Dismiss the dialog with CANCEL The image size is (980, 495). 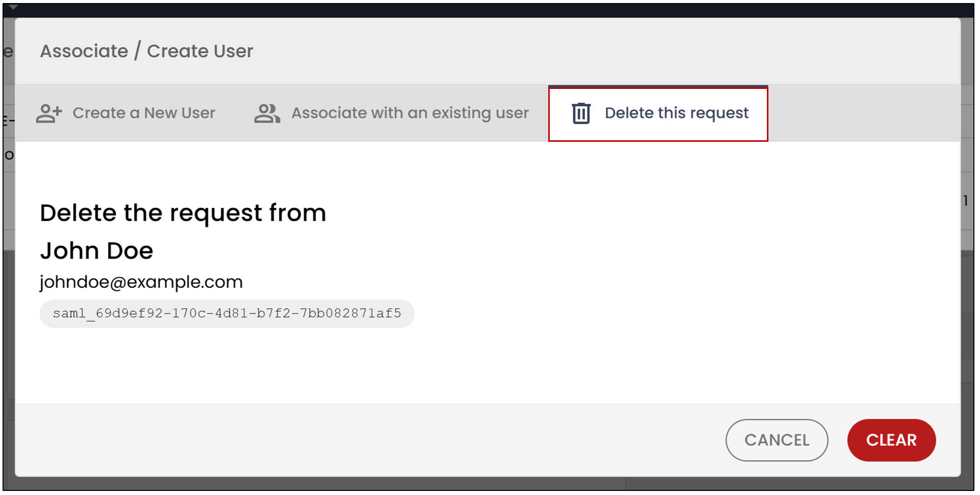point(777,440)
